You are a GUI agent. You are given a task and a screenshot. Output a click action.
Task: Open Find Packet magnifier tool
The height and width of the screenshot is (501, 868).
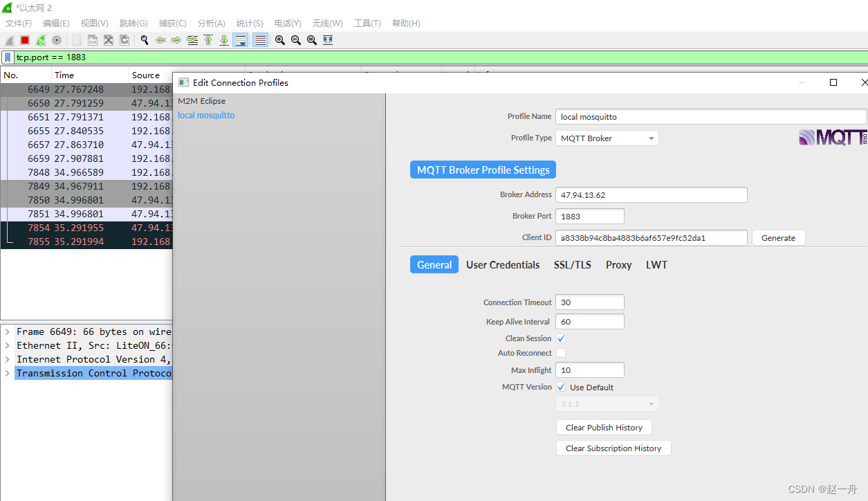tap(144, 40)
